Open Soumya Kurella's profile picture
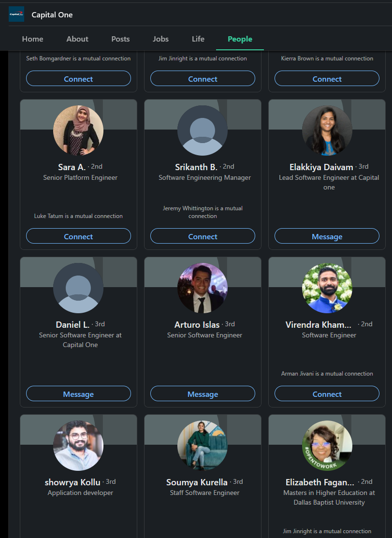This screenshot has height=538, width=392. (x=203, y=446)
